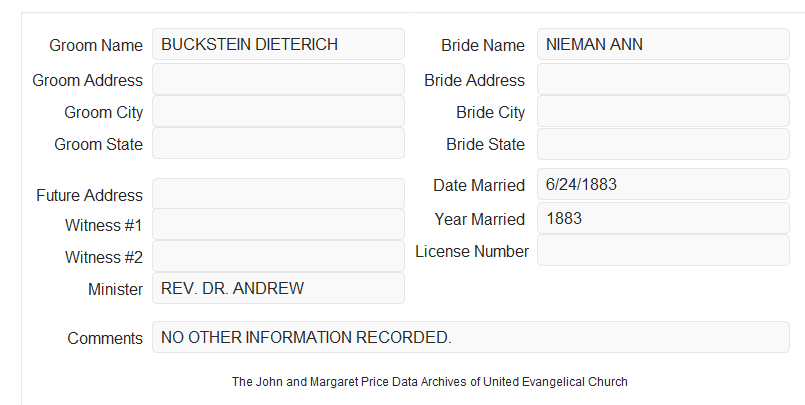The height and width of the screenshot is (405, 805).
Task: Click the Minister field showing REV. DR. ANDREW
Action: coord(278,288)
